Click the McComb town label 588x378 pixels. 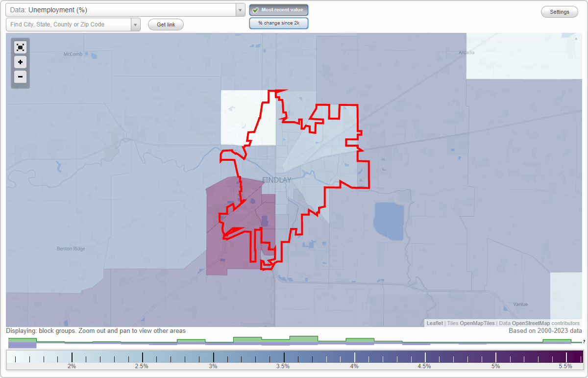pos(73,54)
